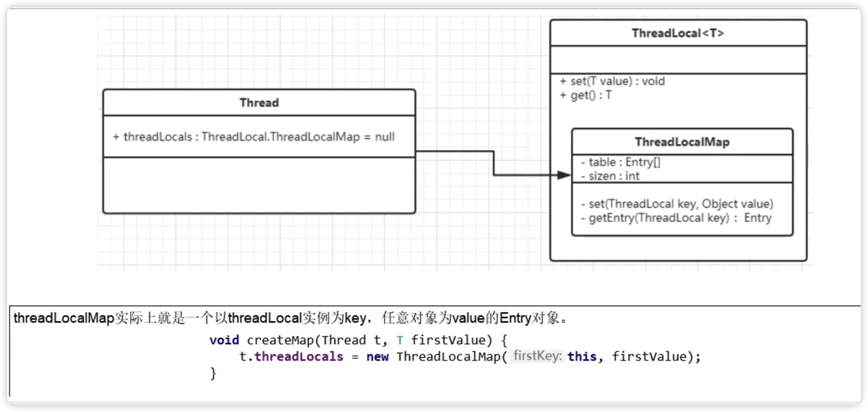Select the Thread class title

pos(259,103)
